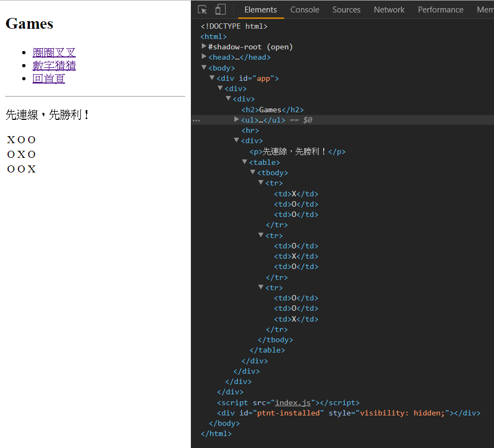Screen dimensions: 494x448
Task: Activate the inspect element picker icon
Action: 202,9
